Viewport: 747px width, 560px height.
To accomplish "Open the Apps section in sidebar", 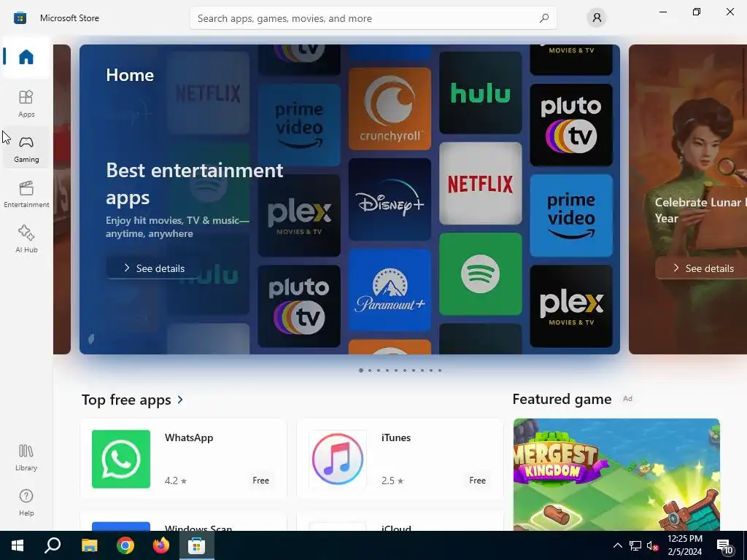I will [x=26, y=104].
